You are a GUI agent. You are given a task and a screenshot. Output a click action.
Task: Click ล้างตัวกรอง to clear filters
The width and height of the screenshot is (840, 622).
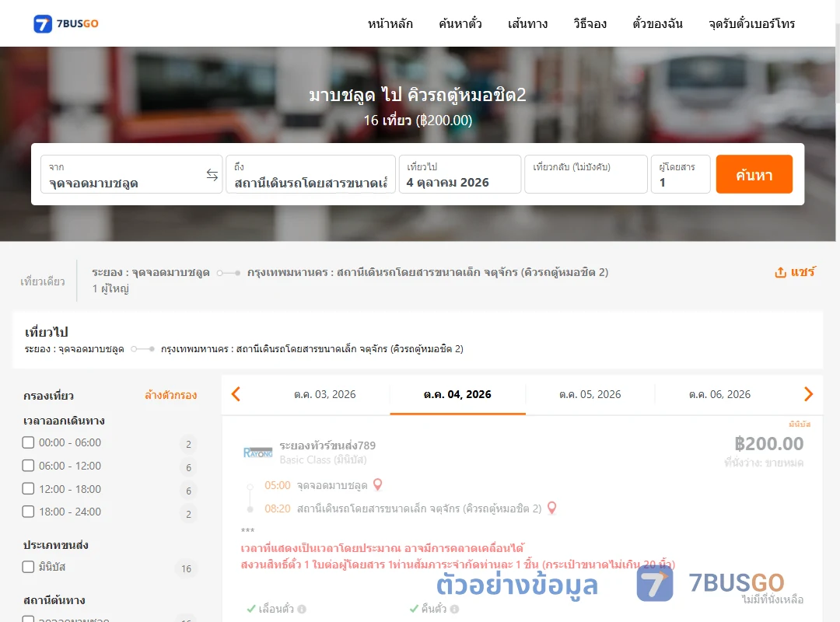click(x=171, y=396)
